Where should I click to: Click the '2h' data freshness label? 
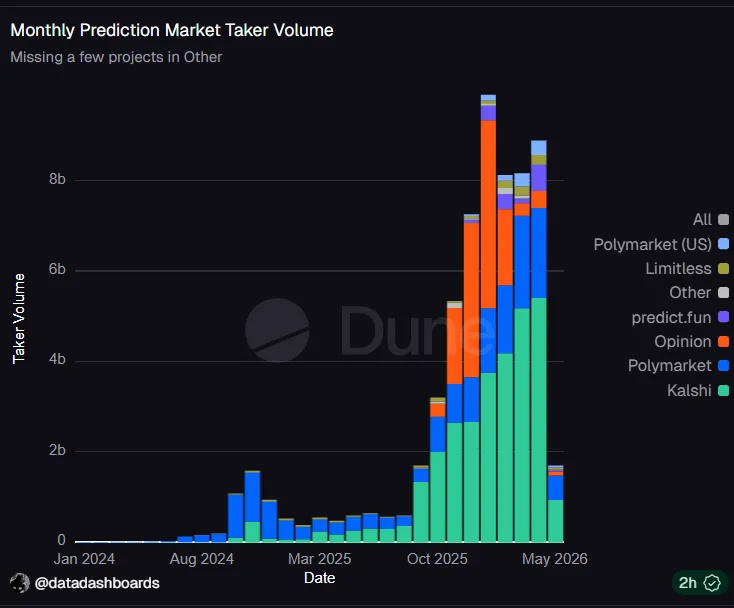point(688,583)
